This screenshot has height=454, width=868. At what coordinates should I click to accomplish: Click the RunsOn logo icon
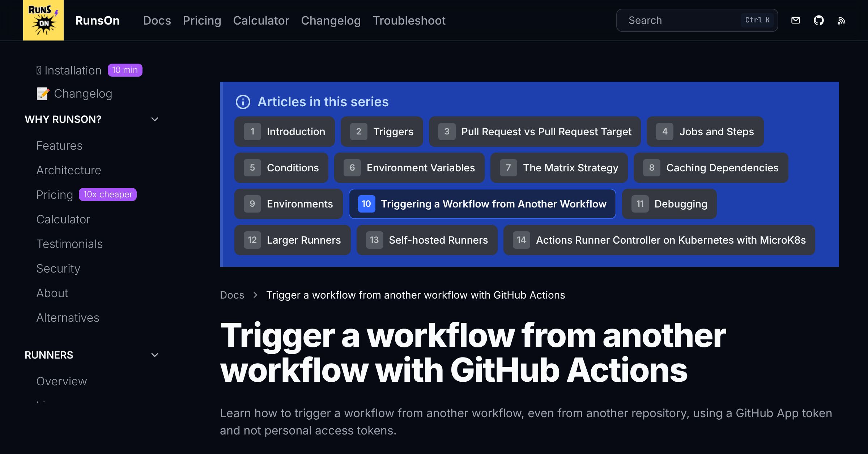pyautogui.click(x=43, y=20)
